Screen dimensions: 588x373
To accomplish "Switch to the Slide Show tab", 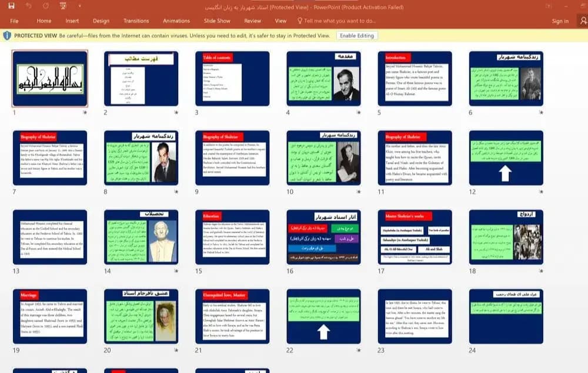I will 217,21.
